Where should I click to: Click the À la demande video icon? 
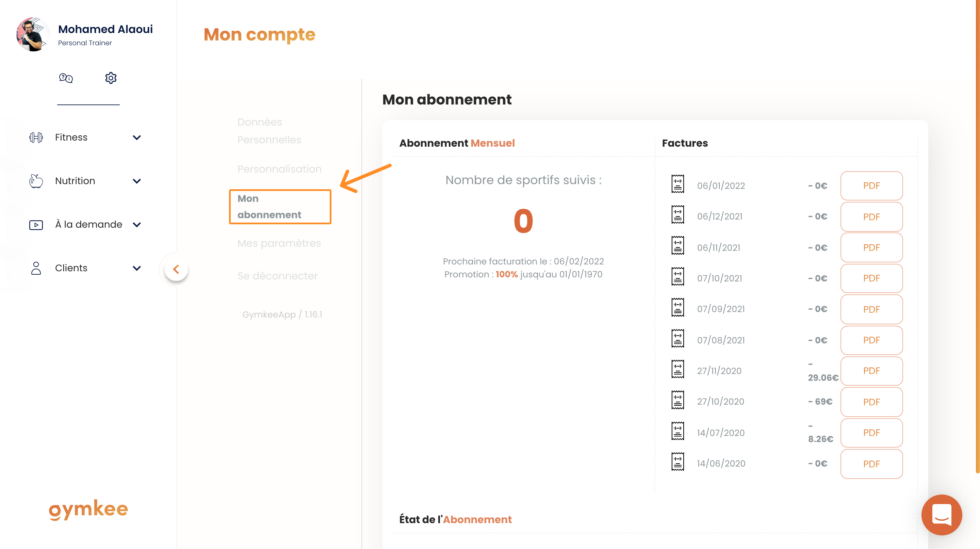[36, 225]
